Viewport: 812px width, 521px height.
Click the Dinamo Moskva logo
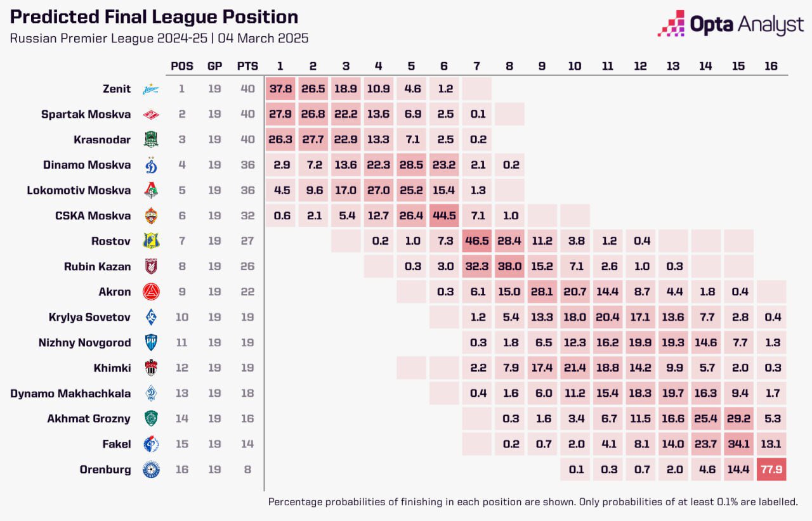(151, 165)
